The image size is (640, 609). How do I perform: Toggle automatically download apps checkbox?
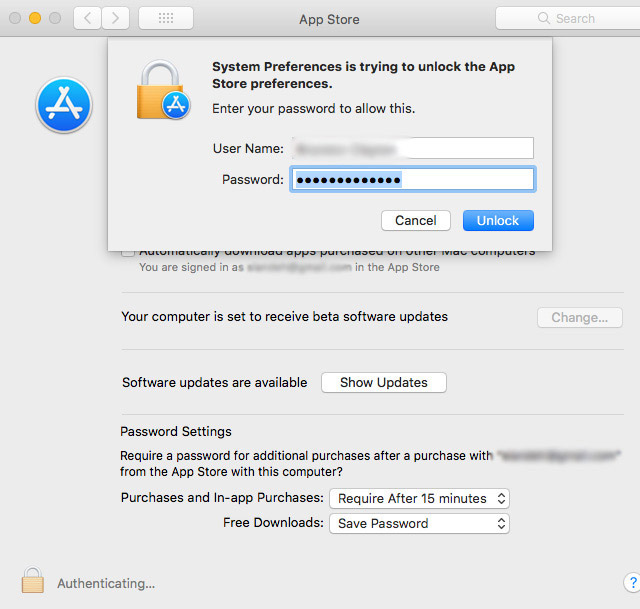coord(128,252)
